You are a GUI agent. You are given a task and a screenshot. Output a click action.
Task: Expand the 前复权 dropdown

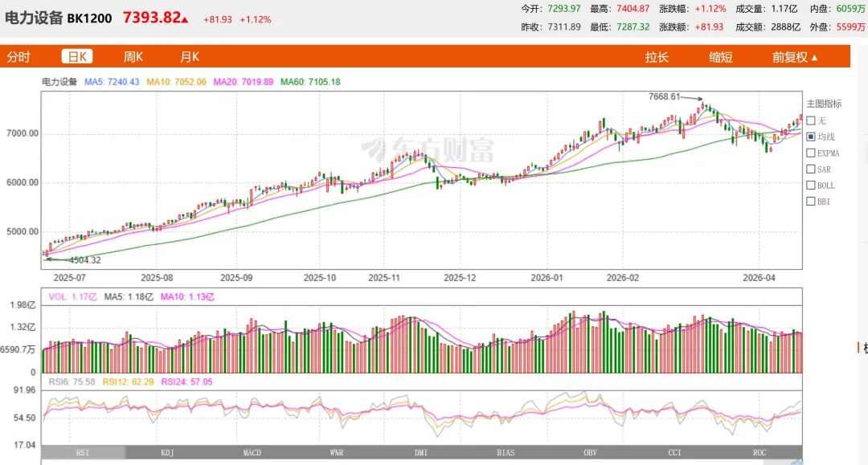tap(795, 58)
